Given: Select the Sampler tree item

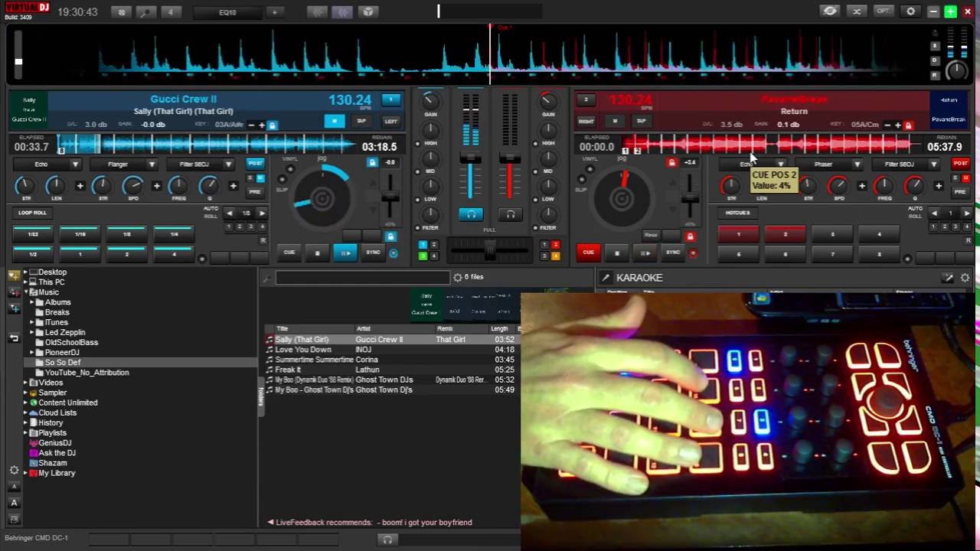Looking at the screenshot, I should [x=52, y=393].
